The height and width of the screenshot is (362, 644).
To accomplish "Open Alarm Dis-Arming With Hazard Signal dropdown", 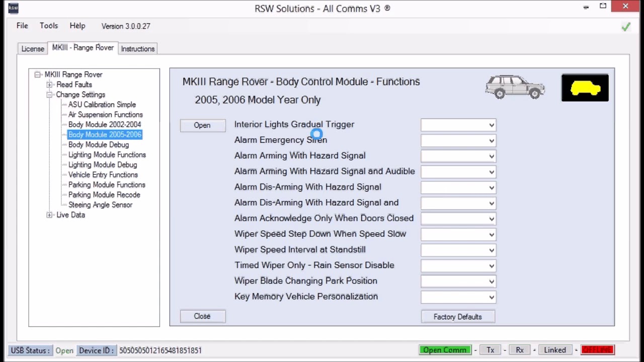I will (x=458, y=188).
